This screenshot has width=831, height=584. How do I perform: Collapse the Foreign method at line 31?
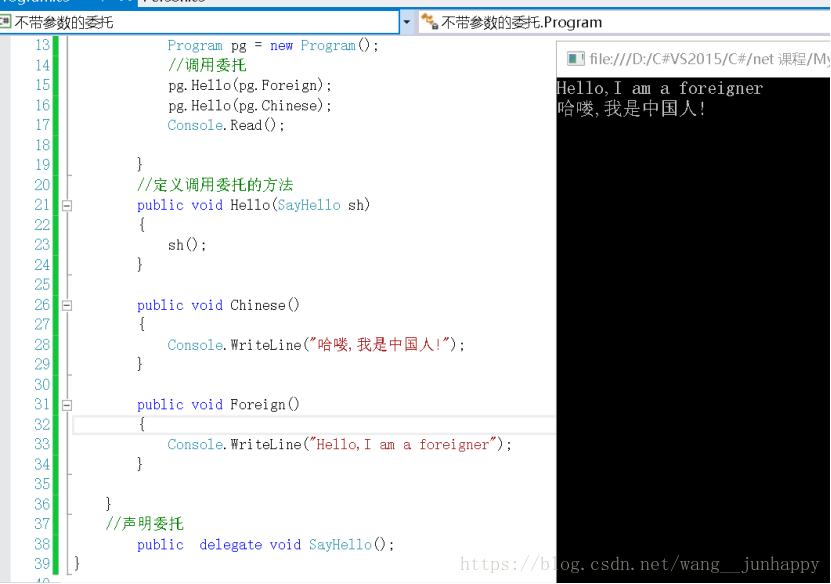click(67, 405)
